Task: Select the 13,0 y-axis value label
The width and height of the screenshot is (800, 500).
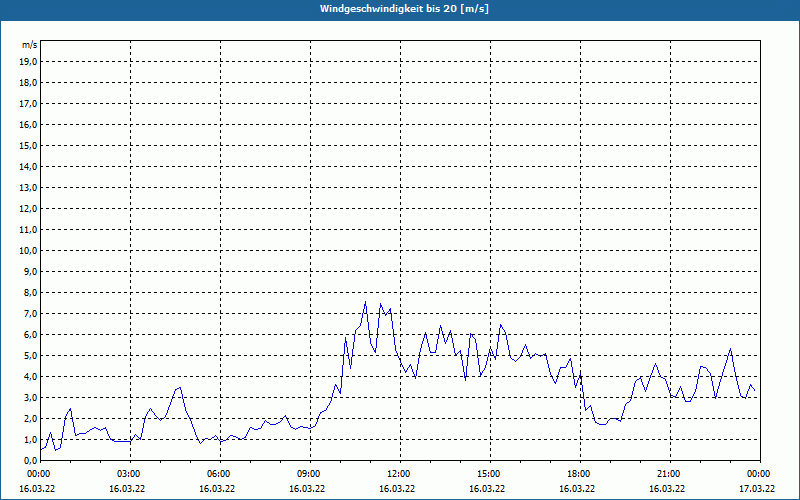Action: (x=28, y=187)
